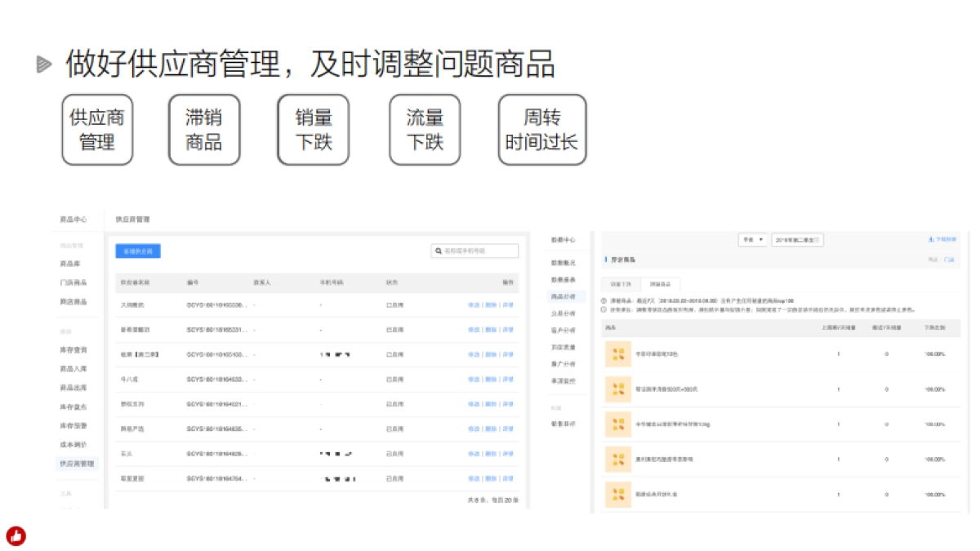Click the calendar icon in the quarter field

click(x=817, y=240)
